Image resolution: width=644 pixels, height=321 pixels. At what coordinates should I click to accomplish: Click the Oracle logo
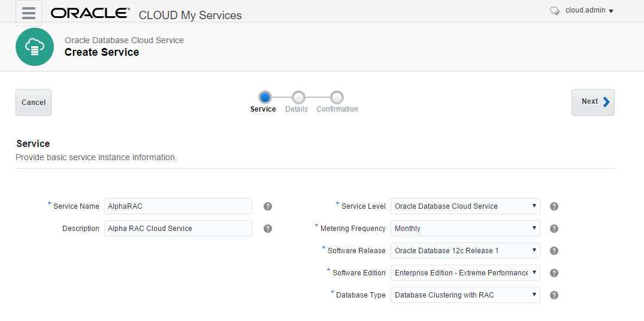tap(90, 13)
